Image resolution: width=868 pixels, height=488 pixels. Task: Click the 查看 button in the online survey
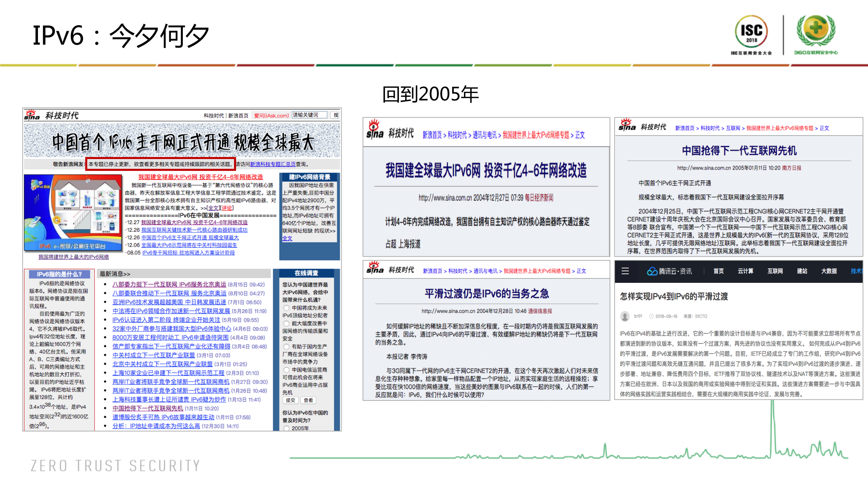pos(308,400)
